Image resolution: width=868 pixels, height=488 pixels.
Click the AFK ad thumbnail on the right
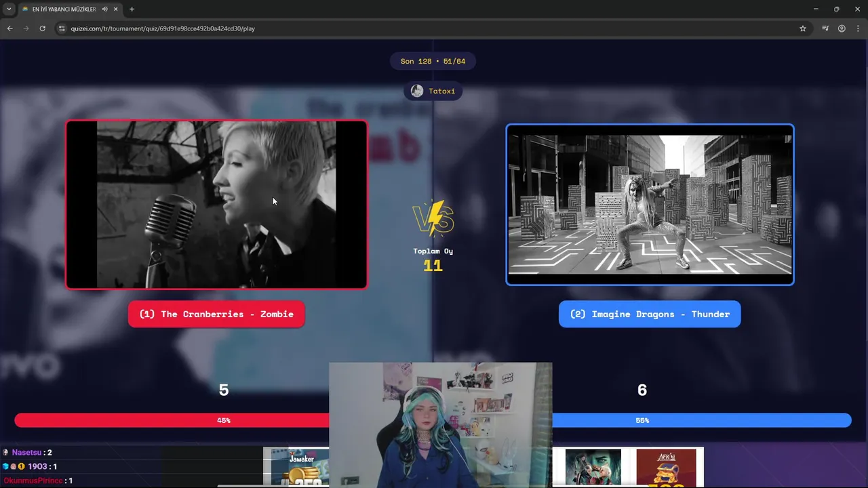click(666, 468)
